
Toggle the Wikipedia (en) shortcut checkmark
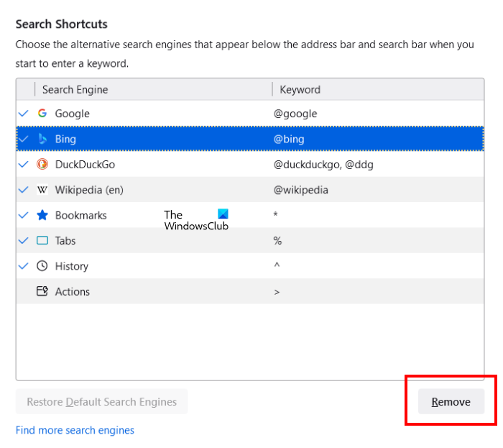pyautogui.click(x=24, y=190)
